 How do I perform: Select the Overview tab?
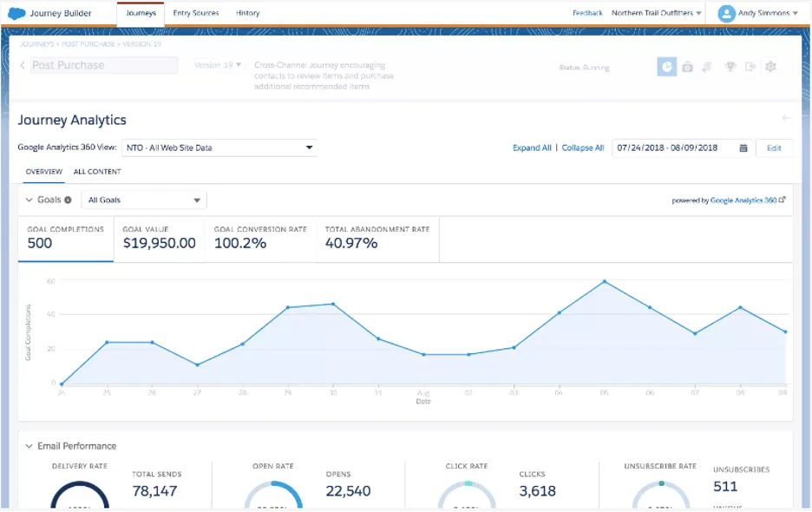pyautogui.click(x=44, y=172)
